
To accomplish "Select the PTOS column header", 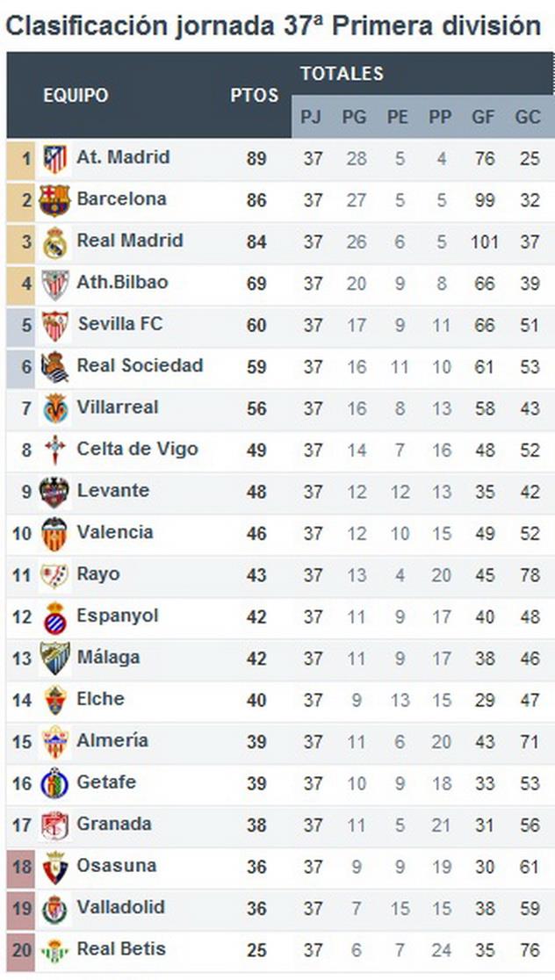I will 255,96.
